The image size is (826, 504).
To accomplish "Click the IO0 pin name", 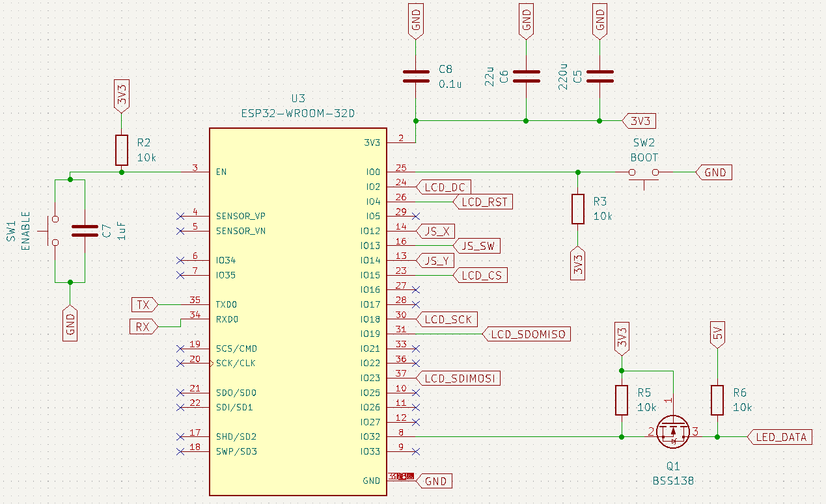I will tap(373, 172).
